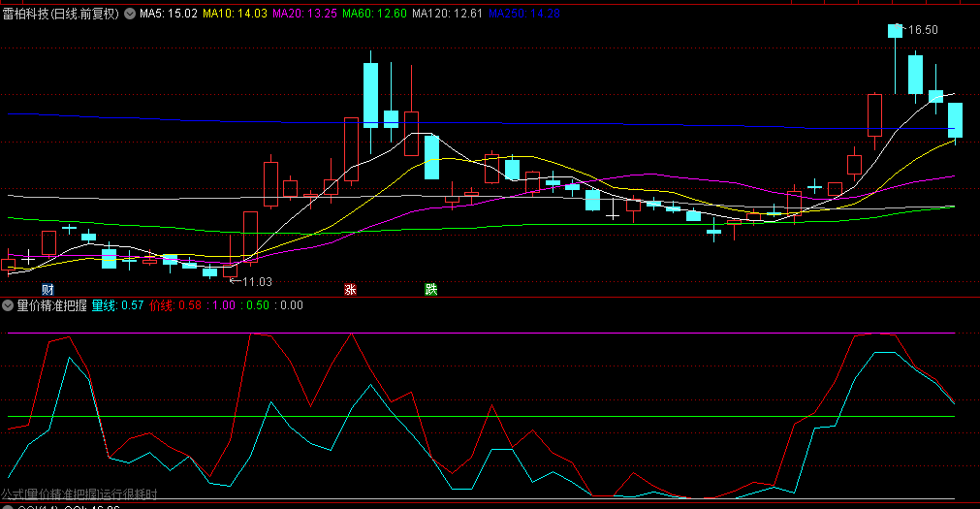This screenshot has height=509, width=980.
Task: Click the lowest candlestick at 11.03
Action: coord(230,270)
